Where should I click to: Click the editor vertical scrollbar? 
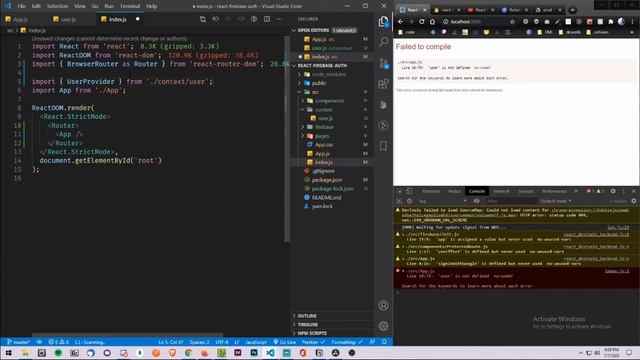(x=287, y=139)
